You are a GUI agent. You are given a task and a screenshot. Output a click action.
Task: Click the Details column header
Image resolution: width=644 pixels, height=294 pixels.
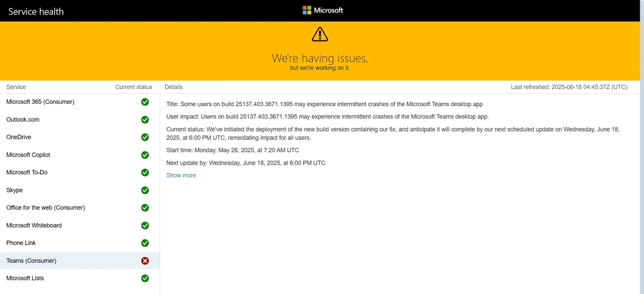(x=173, y=87)
